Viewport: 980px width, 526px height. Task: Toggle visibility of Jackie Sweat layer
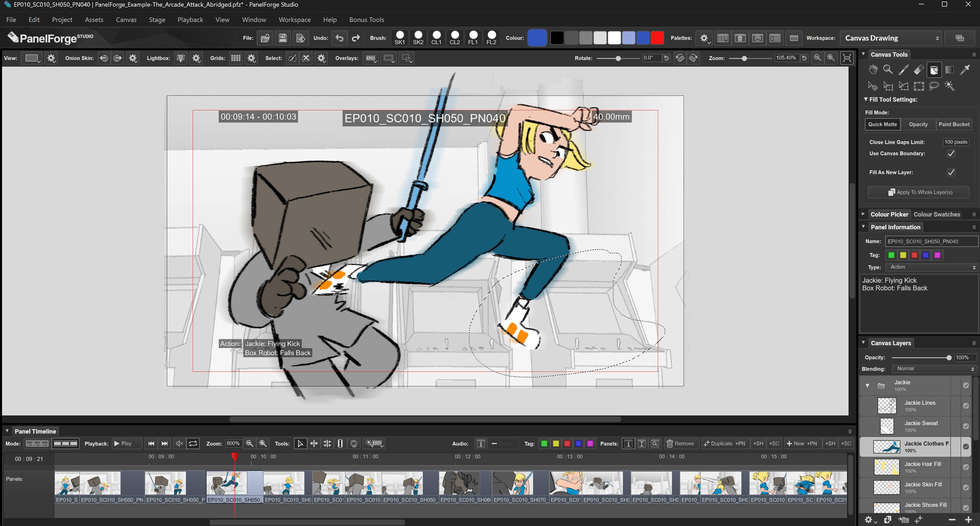click(965, 426)
